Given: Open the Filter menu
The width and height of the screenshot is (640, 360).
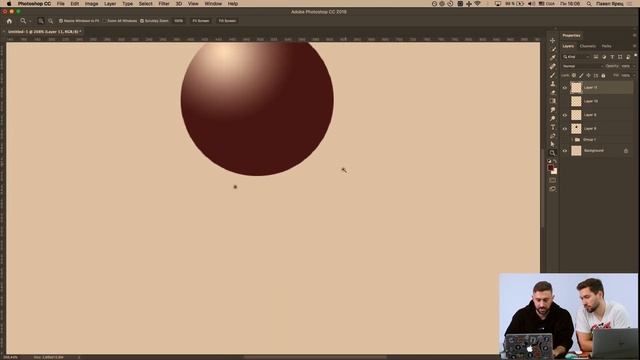Looking at the screenshot, I should (x=164, y=4).
